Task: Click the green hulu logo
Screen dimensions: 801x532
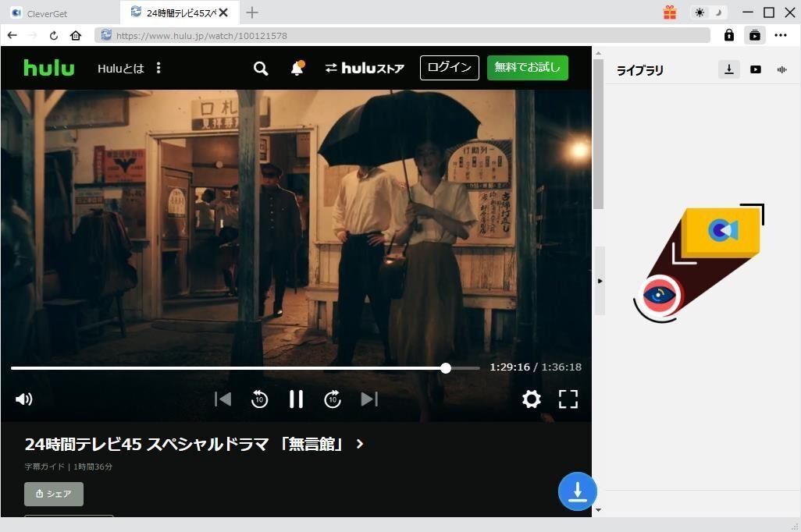Action: coord(49,68)
